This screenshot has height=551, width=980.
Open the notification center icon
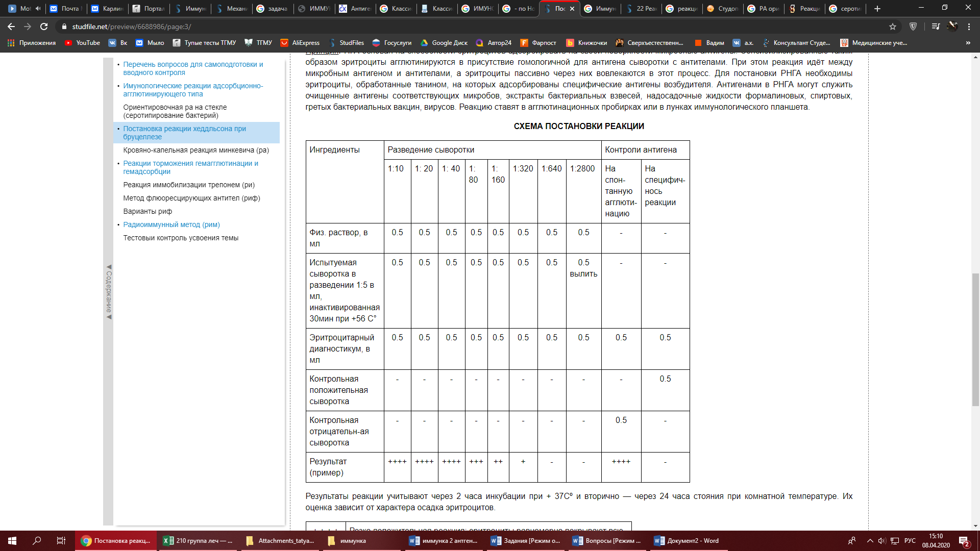coord(964,541)
